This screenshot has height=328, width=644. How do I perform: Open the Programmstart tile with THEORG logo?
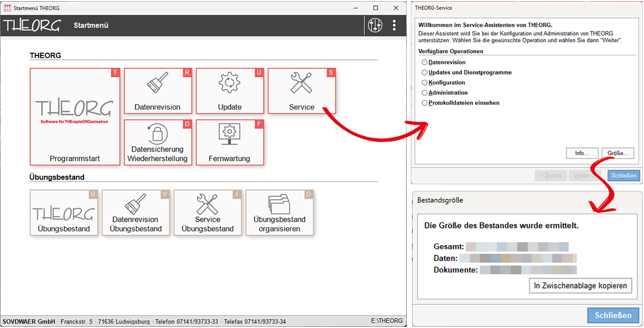[x=75, y=116]
